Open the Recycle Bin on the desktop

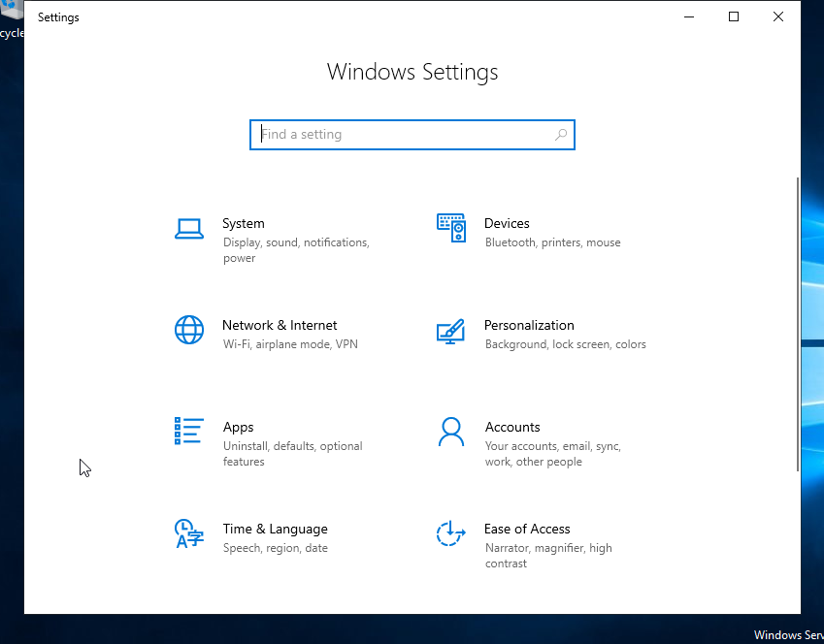coord(12,21)
